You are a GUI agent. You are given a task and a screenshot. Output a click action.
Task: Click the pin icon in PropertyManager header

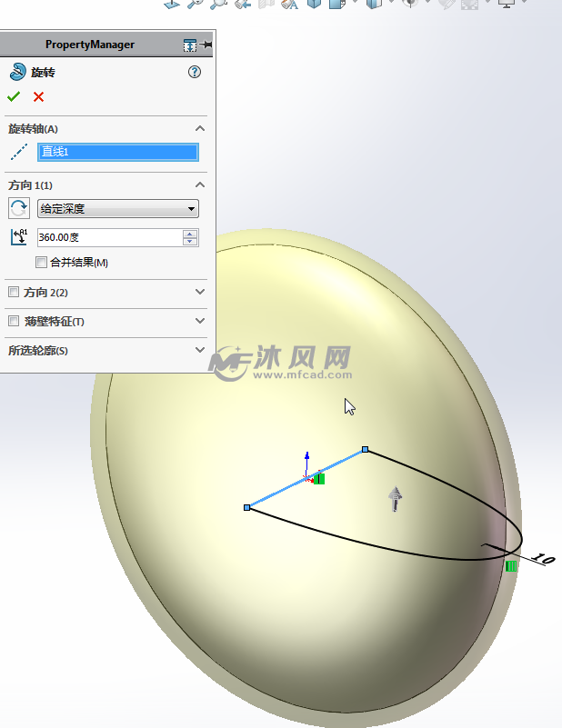206,45
